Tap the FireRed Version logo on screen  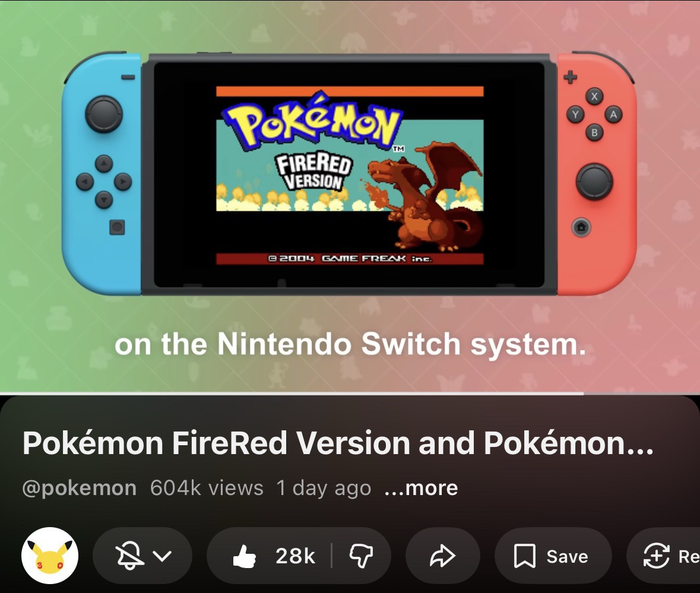314,172
